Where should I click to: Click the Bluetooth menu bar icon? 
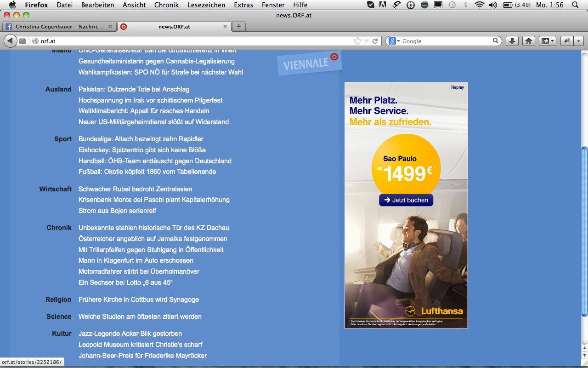click(x=465, y=5)
